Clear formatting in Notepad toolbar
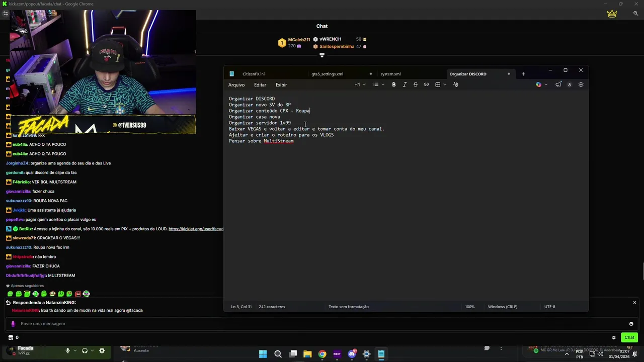Viewport: 644px width, 362px height. (456, 84)
